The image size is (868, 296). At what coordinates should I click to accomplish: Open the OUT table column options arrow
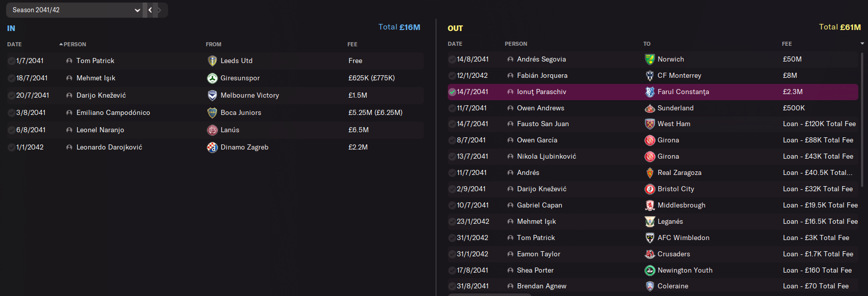[862, 44]
